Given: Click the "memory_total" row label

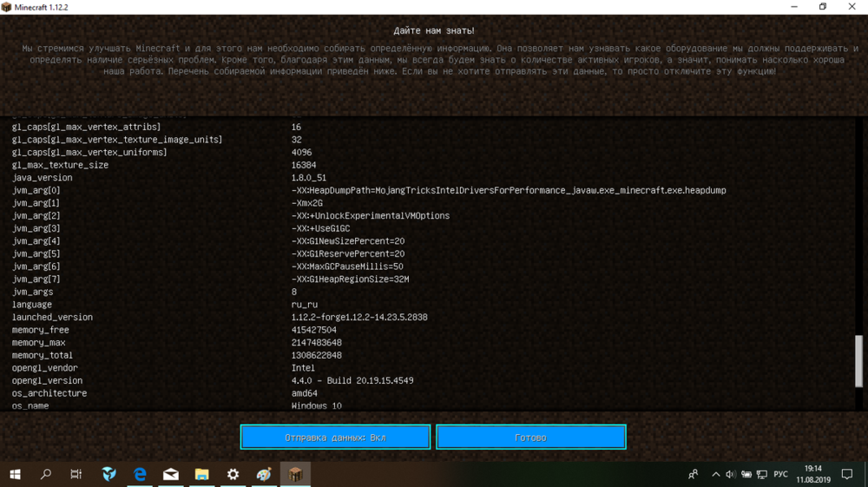Looking at the screenshot, I should (42, 355).
